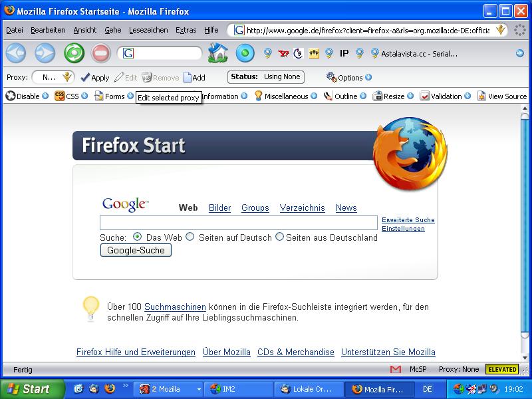The width and height of the screenshot is (532, 399).
Task: Open the Gehe menu
Action: [x=112, y=30]
